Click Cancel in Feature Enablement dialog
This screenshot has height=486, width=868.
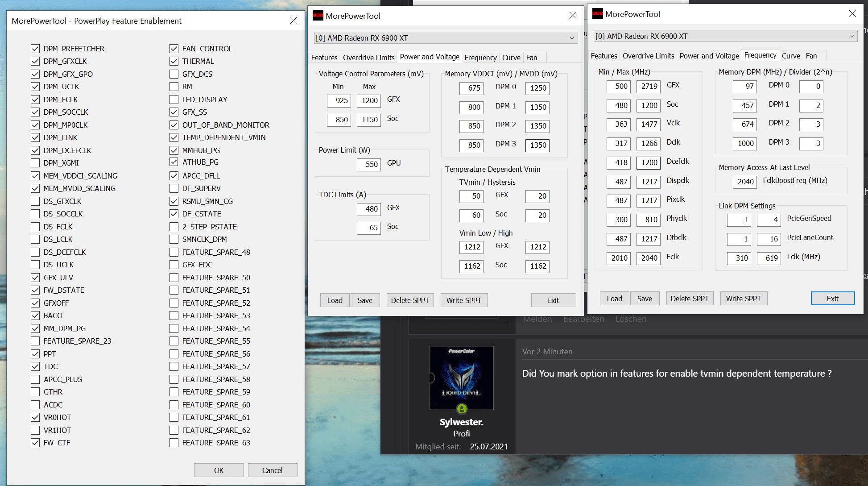pyautogui.click(x=272, y=470)
